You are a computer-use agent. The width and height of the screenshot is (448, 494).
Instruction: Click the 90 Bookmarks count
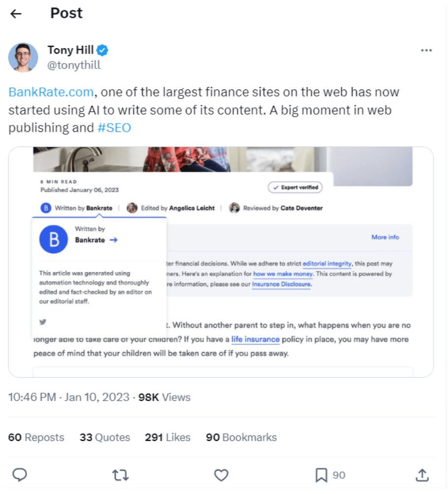pyautogui.click(x=241, y=437)
